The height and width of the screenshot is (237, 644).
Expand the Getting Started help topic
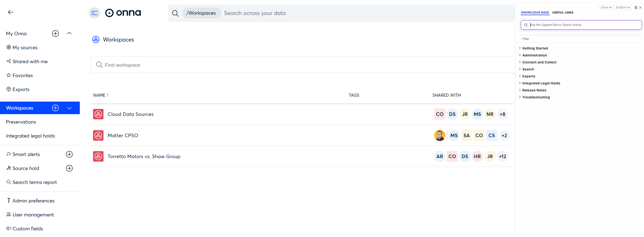click(535, 48)
